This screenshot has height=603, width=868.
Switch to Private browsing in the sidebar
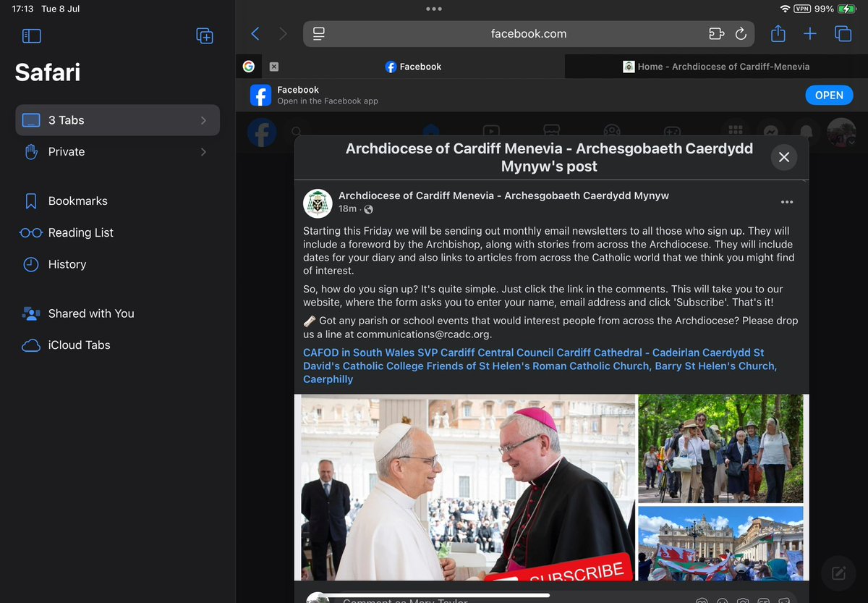tap(117, 152)
